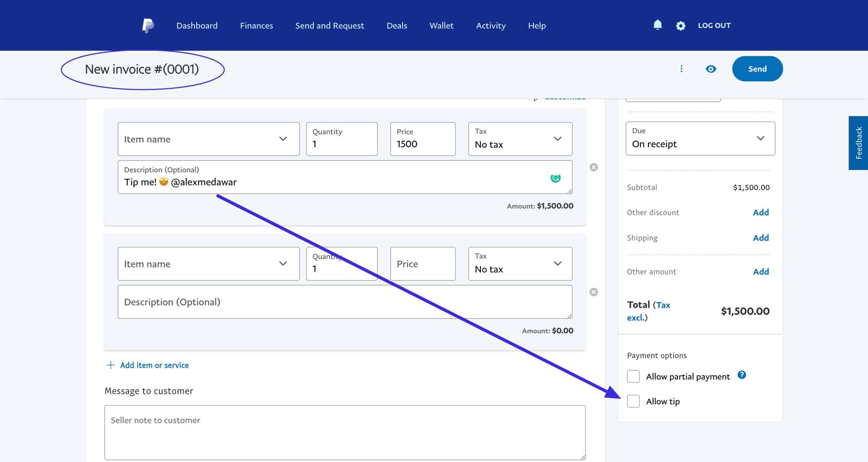
Task: Click the Seller note to customer field
Action: (x=344, y=432)
